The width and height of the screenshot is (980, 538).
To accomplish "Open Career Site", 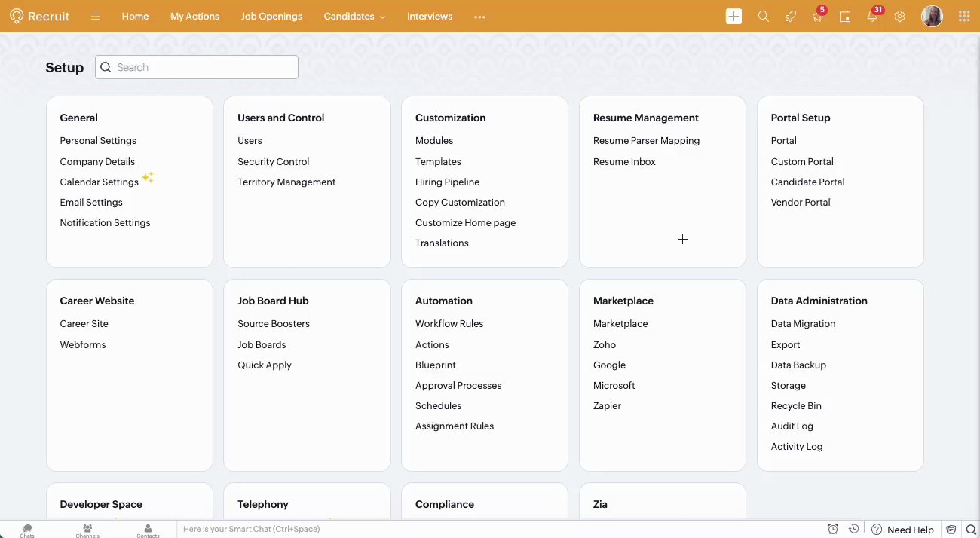I will pos(84,324).
